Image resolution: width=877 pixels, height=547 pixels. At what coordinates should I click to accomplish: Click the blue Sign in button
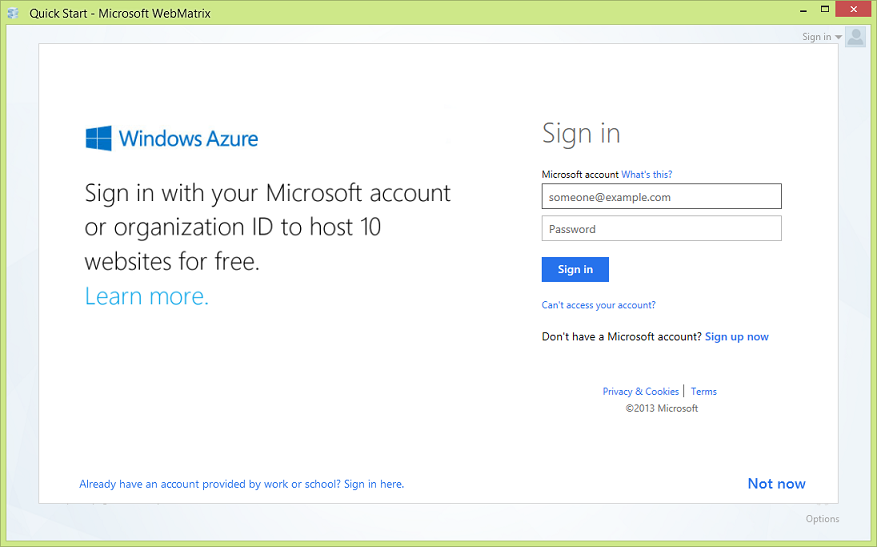point(575,269)
